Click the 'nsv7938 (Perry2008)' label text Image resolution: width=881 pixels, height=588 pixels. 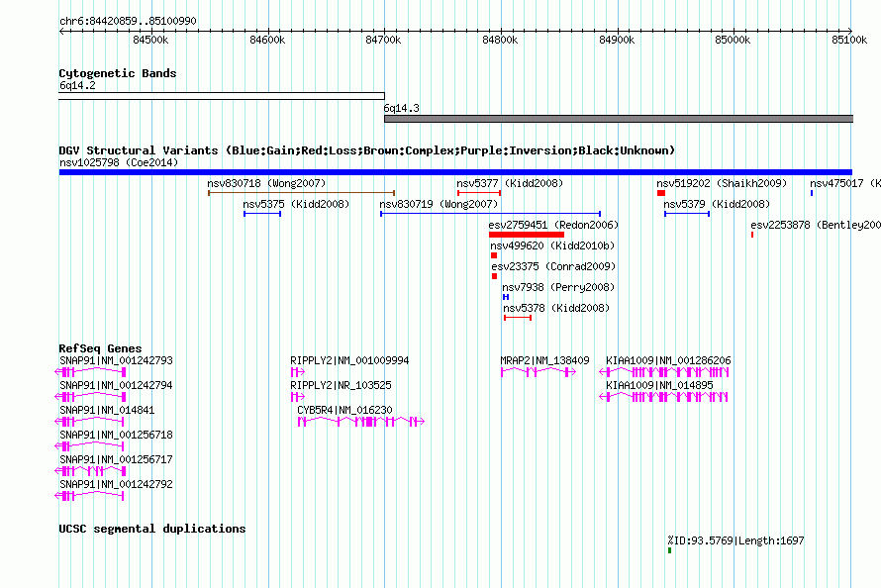click(x=558, y=287)
